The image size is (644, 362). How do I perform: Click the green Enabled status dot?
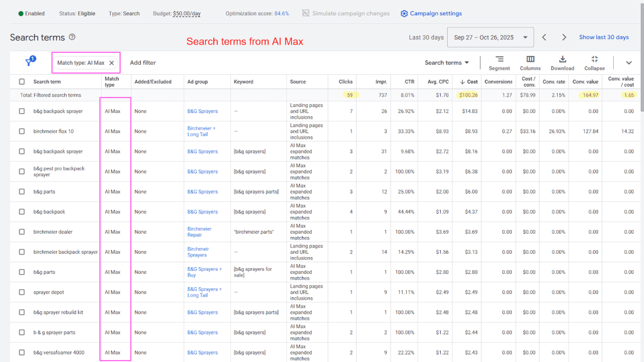[21, 14]
